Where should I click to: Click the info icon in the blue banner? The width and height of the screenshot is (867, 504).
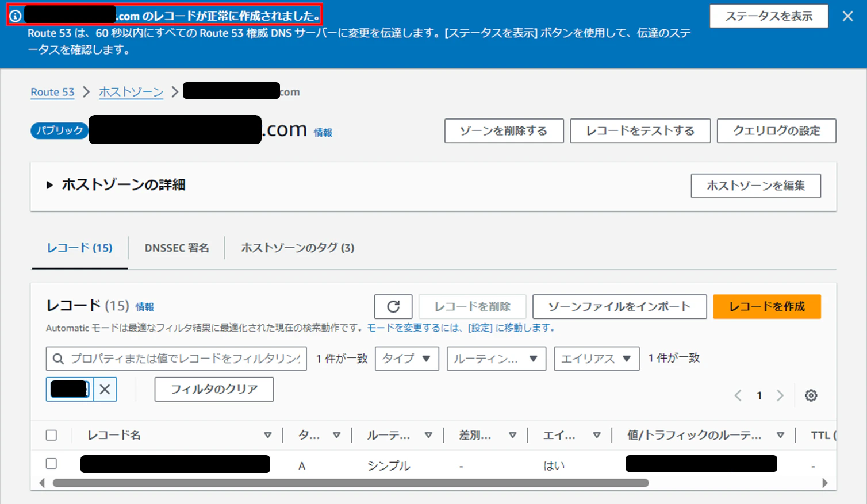point(16,16)
